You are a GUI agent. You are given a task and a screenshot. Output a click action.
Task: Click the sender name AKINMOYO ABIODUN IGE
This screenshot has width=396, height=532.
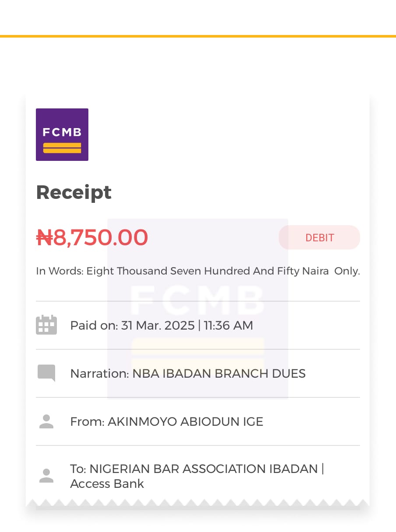click(186, 422)
